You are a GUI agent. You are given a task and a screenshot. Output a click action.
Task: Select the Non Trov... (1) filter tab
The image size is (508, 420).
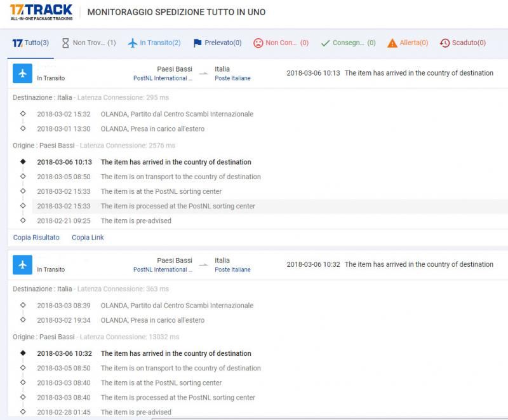click(x=88, y=43)
